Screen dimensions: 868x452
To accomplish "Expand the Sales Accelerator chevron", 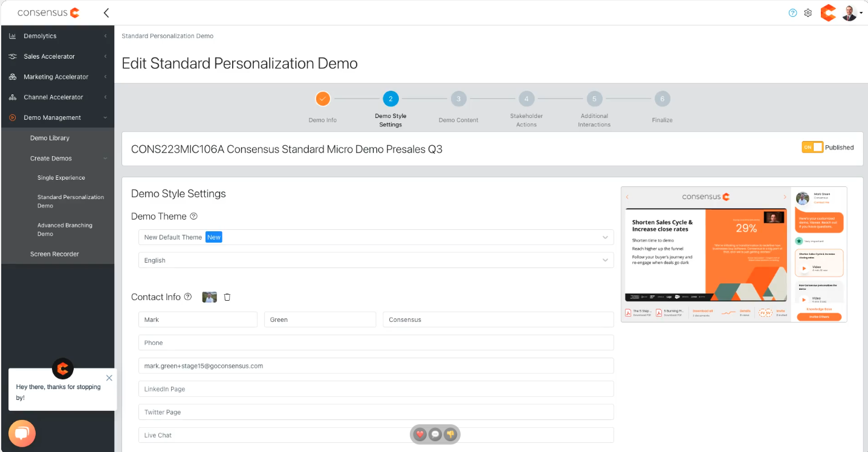I will 105,56.
